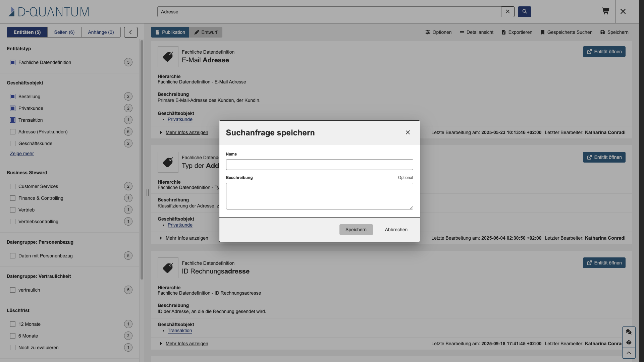Click the scroll-to-top chevron button
644x362 pixels.
(629, 353)
